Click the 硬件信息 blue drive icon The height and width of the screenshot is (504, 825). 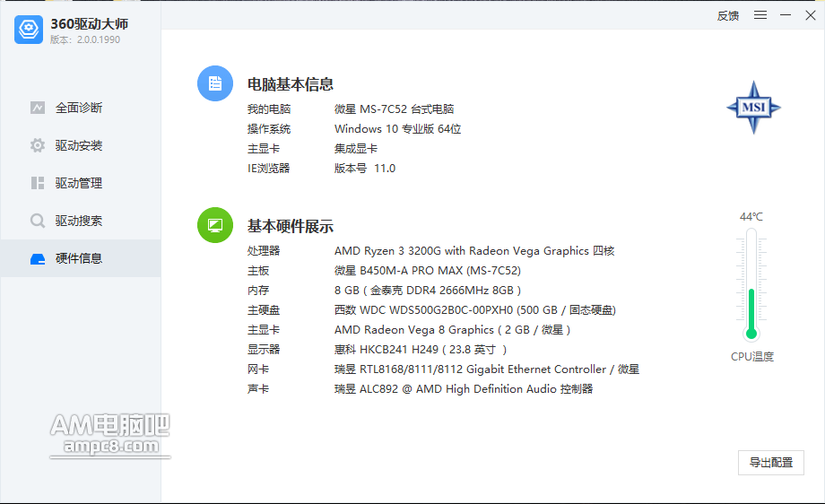pos(38,258)
